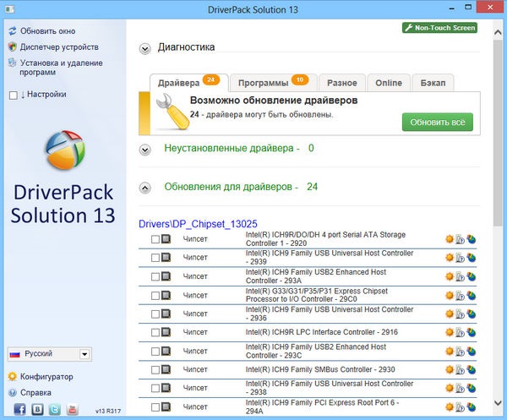Click the YouTube icon in sidebar
Image resolution: width=507 pixels, height=420 pixels.
(72, 410)
